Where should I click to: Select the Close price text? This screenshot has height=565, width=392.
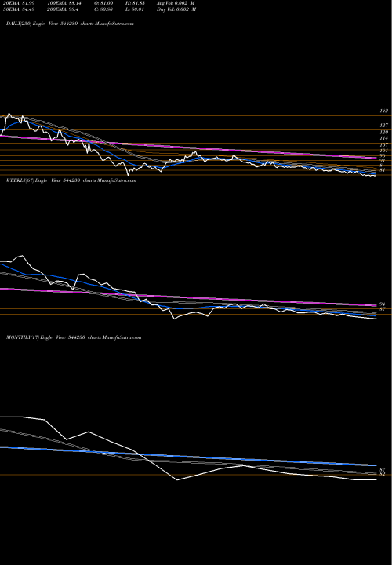pos(103,9)
